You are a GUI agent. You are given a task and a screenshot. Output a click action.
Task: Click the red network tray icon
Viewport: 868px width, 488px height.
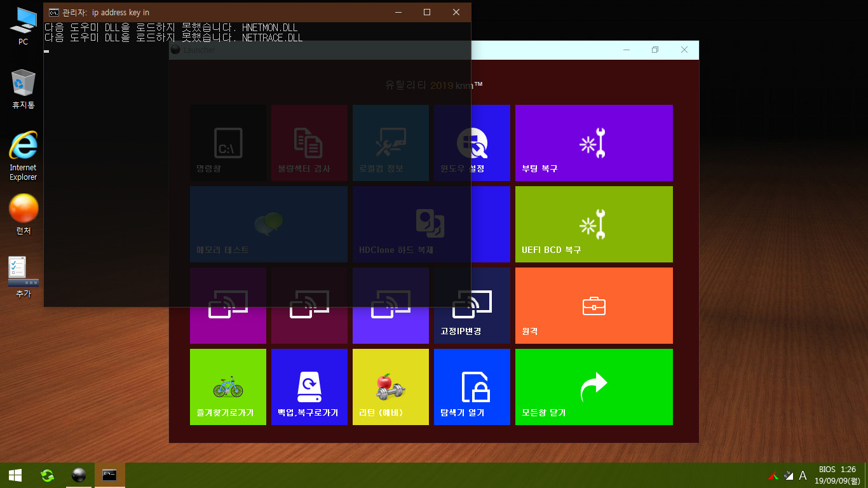pos(773,475)
